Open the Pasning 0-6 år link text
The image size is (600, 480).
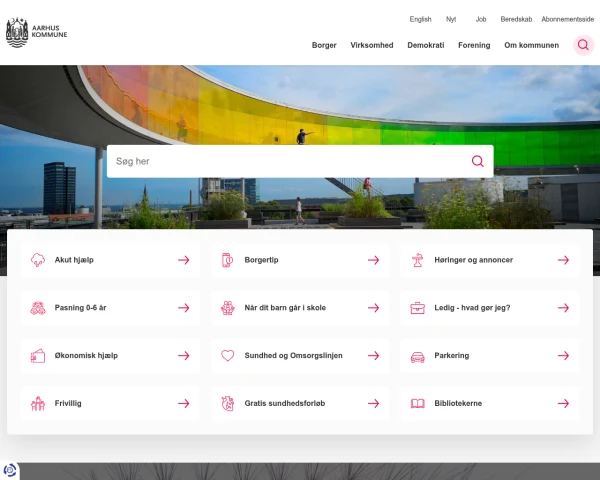(80, 308)
